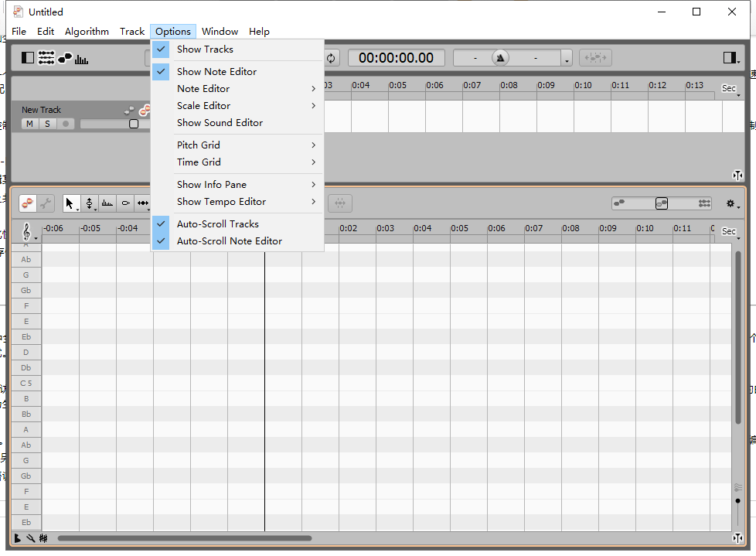Click the wavy lines icon above vertical zoom
Image resolution: width=756 pixels, height=556 pixels.
(737, 487)
